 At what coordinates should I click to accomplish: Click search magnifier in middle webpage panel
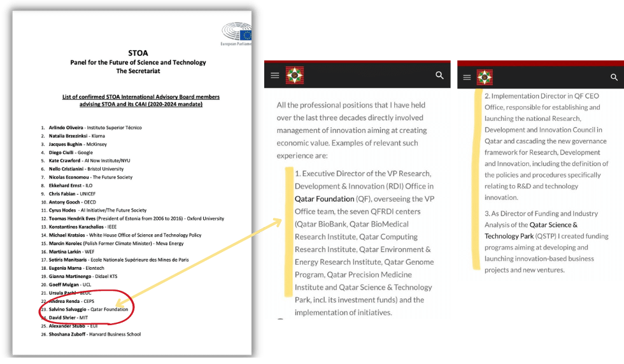tap(439, 75)
